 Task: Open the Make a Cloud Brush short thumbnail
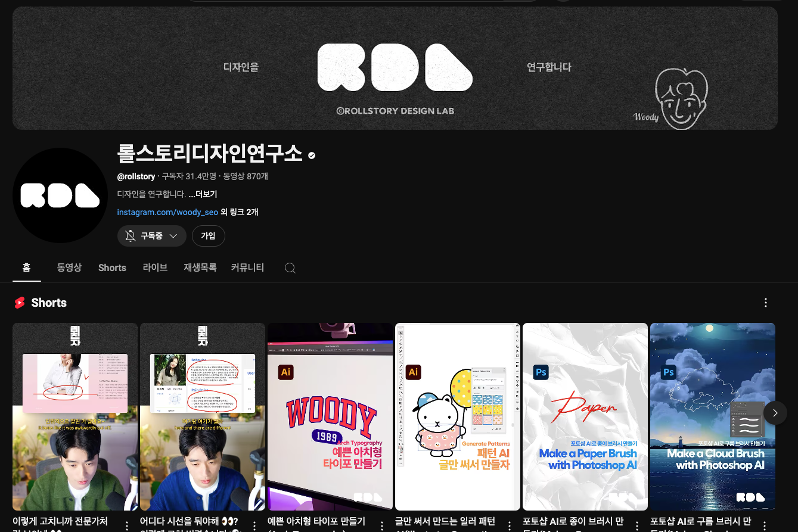tap(713, 416)
